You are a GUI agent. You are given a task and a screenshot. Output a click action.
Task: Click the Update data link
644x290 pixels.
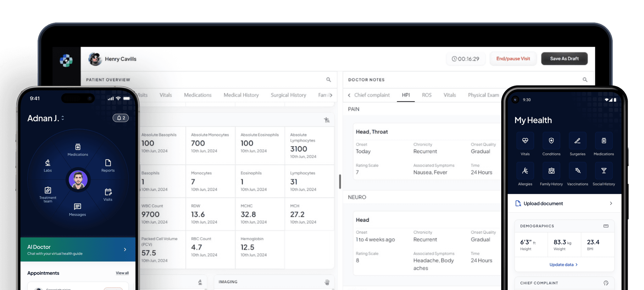tap(563, 264)
